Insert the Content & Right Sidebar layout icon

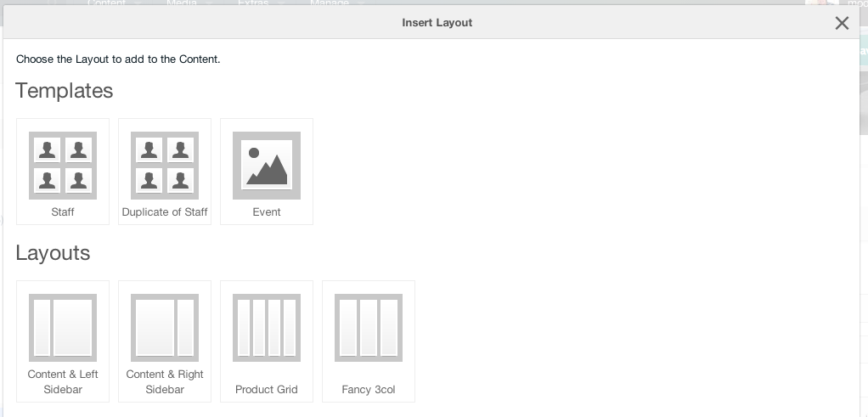pos(165,328)
